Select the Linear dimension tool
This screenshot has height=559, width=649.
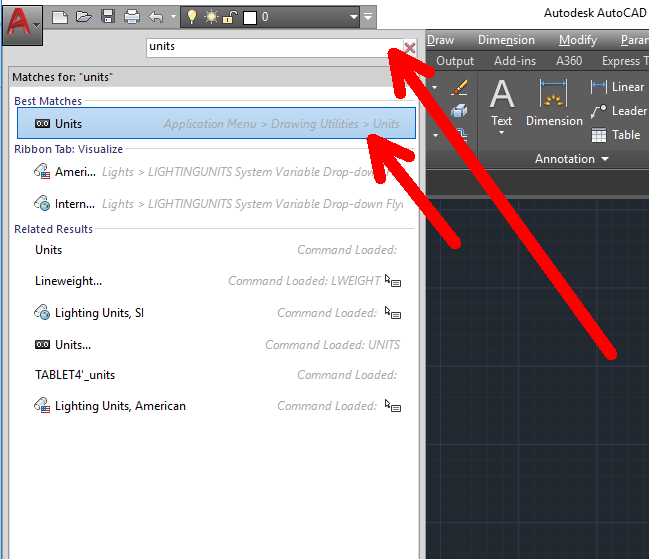pyautogui.click(x=618, y=87)
